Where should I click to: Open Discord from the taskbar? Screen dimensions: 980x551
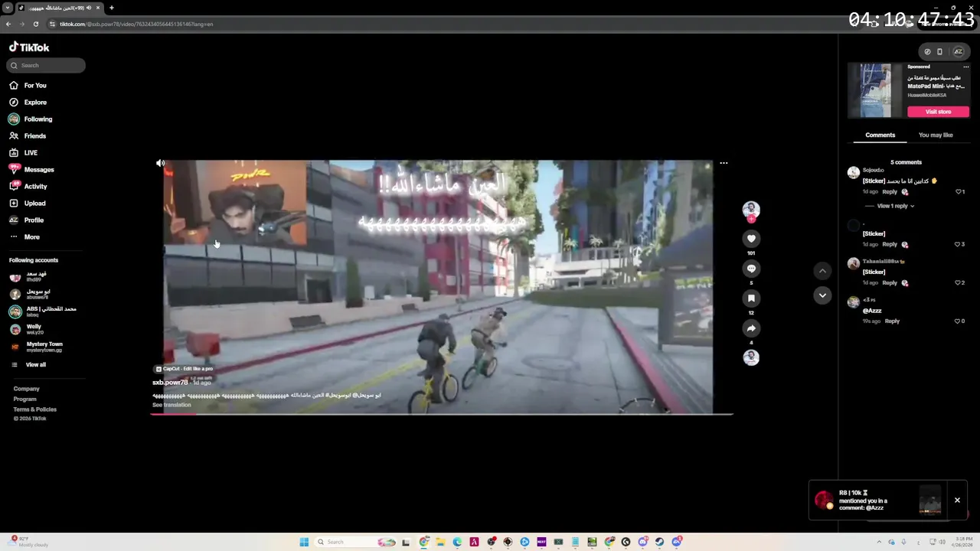click(x=643, y=542)
